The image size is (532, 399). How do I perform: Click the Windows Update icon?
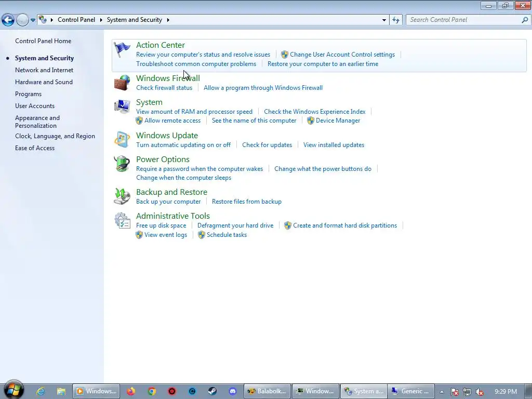pos(122,140)
